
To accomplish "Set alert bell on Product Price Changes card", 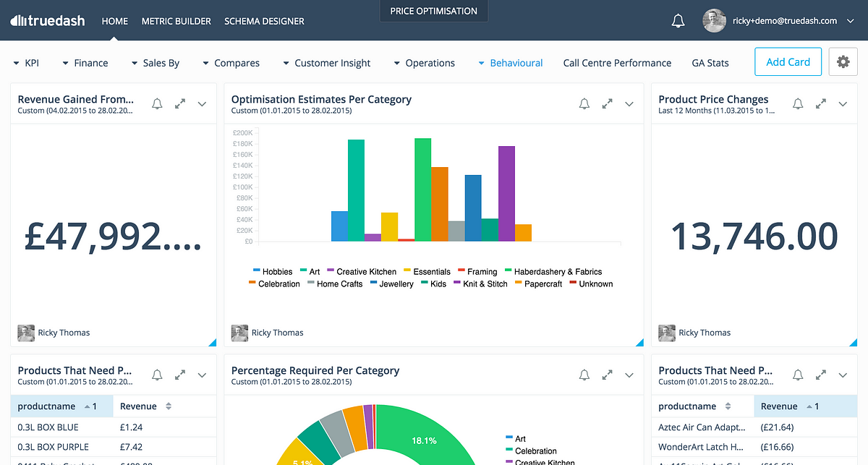I will (798, 104).
